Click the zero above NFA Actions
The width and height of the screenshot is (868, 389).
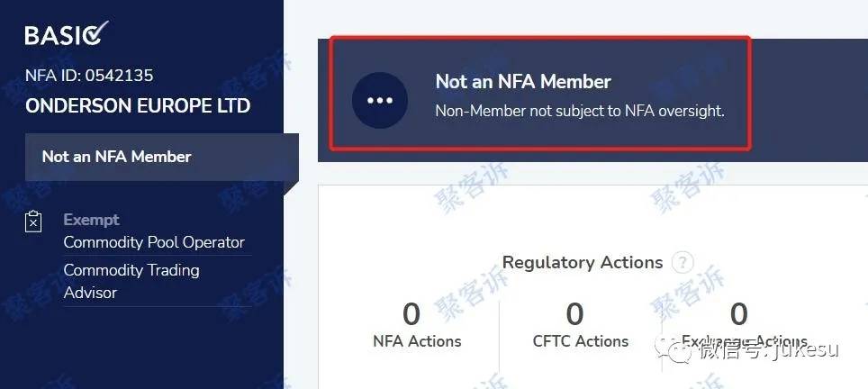[411, 314]
